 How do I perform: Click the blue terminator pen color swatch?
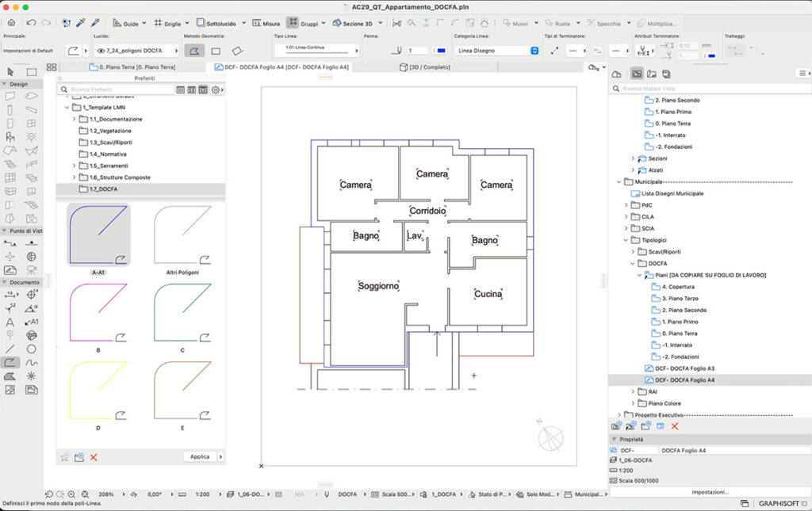tap(711, 56)
